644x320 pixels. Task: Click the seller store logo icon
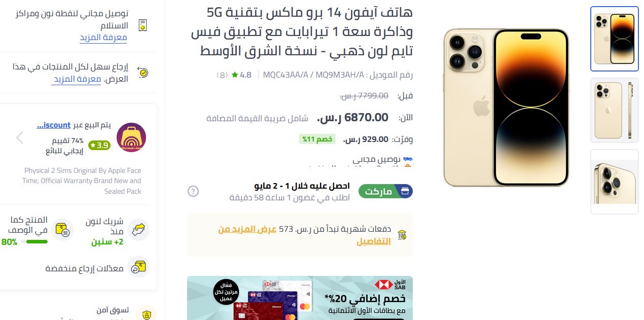131,137
